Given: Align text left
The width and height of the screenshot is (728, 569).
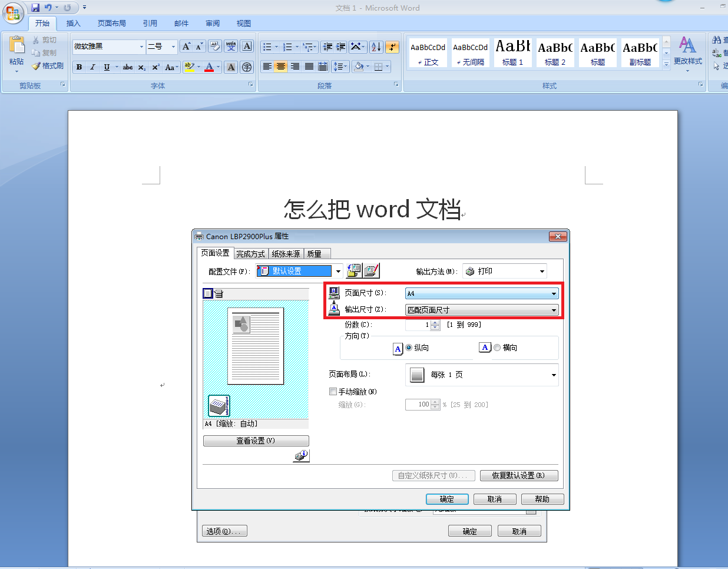Looking at the screenshot, I should pos(267,67).
